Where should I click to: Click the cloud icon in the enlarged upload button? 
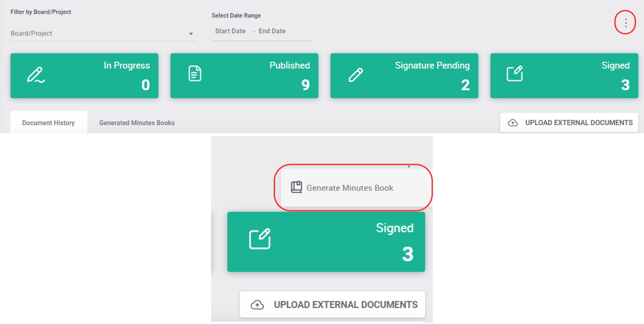[x=257, y=305]
